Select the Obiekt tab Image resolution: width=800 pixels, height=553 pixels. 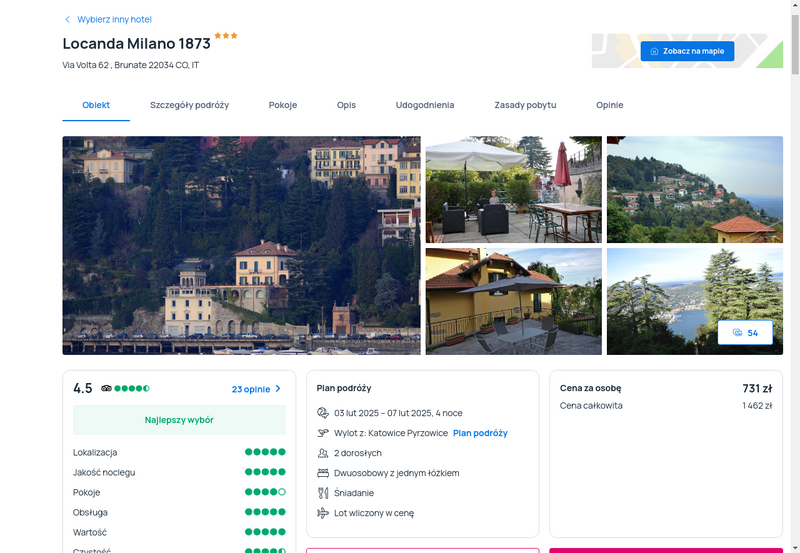click(x=96, y=105)
